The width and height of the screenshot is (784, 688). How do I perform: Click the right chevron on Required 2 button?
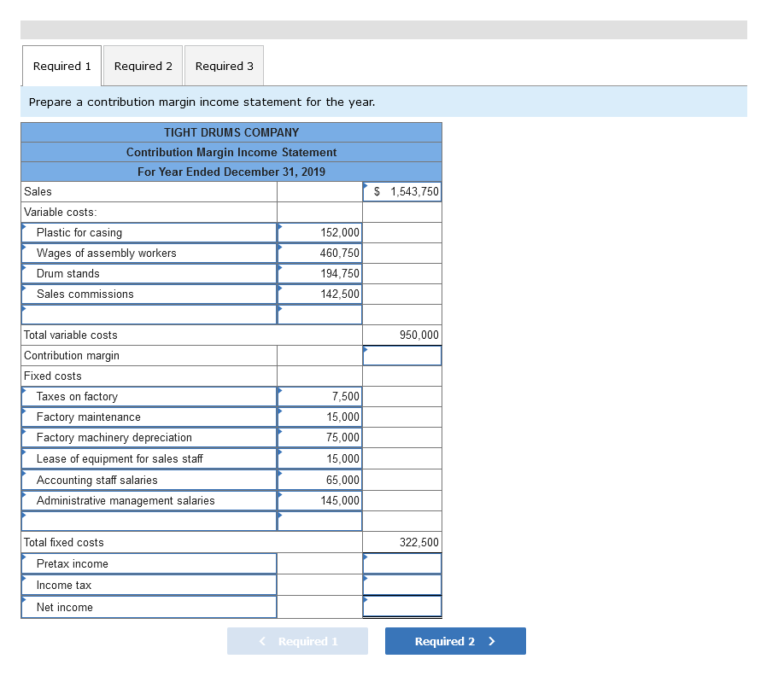[x=491, y=640]
